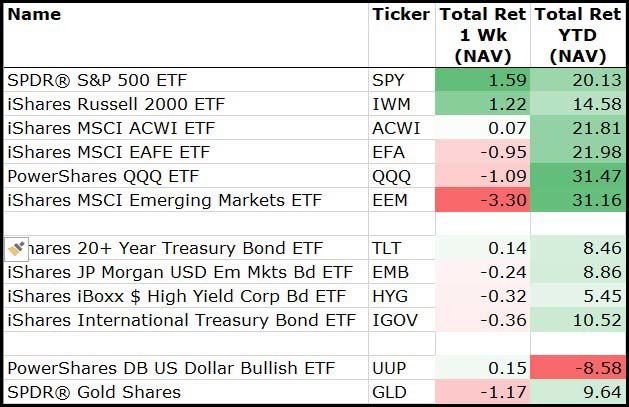The height and width of the screenshot is (407, 629).
Task: Click the red -8.58 YTD cell for UUP
Action: click(x=578, y=367)
